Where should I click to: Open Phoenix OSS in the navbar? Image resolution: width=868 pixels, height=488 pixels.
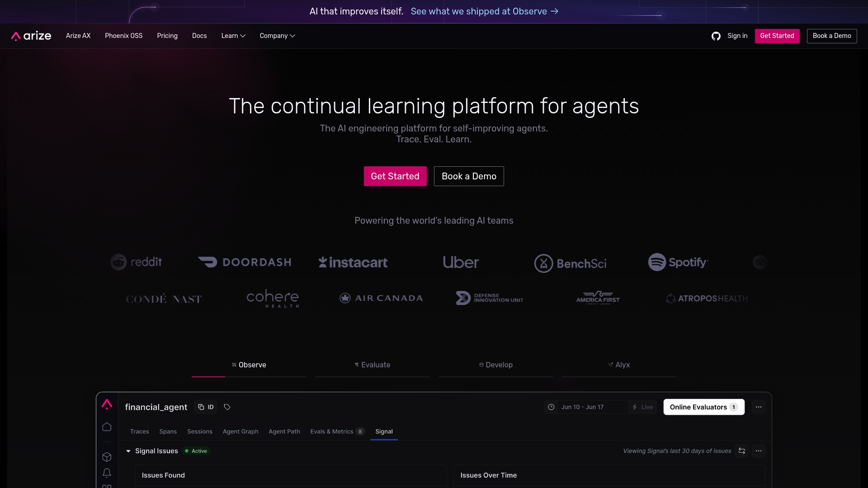(x=123, y=36)
